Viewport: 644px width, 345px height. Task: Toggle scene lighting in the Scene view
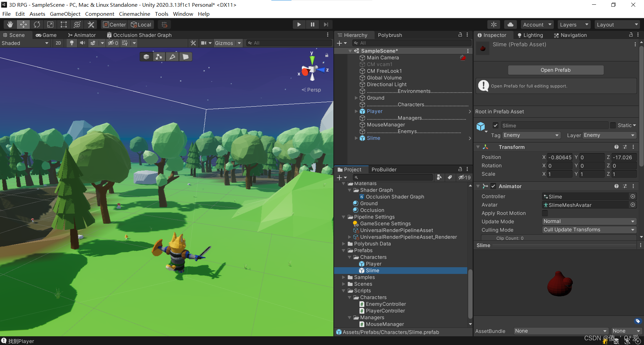point(71,43)
